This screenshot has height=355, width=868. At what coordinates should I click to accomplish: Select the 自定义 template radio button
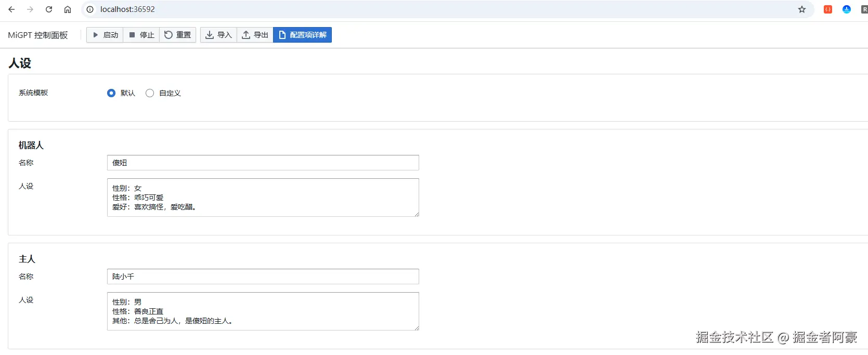click(x=150, y=93)
